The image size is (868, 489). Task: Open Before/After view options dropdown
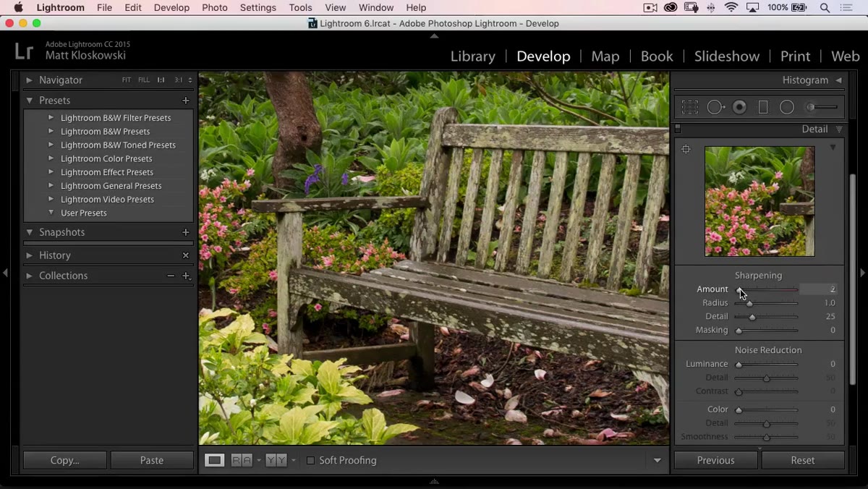coord(293,460)
